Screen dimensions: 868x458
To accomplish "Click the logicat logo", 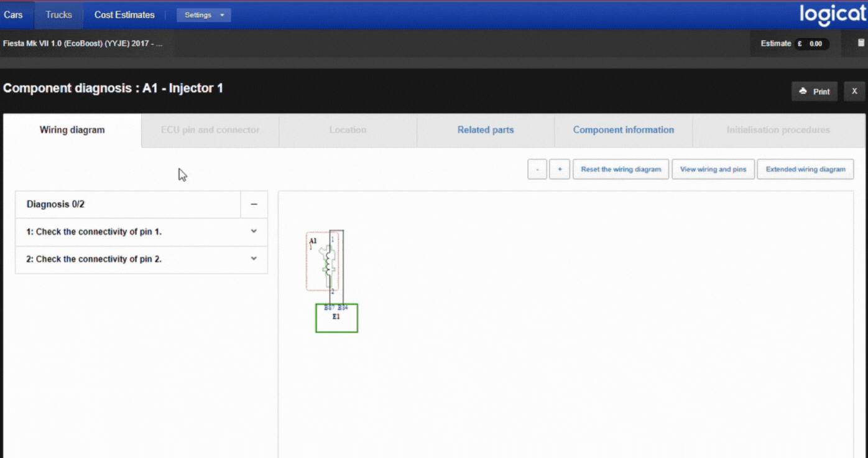I will 832,15.
